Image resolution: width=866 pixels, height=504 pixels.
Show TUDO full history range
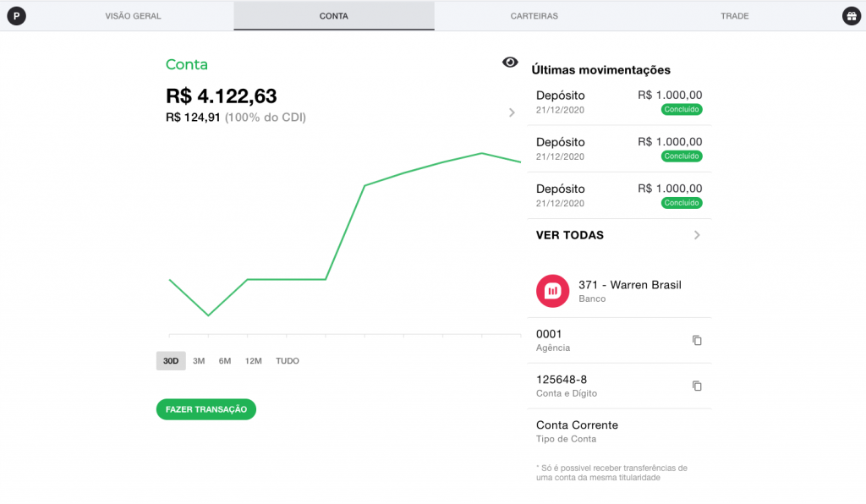coord(288,361)
